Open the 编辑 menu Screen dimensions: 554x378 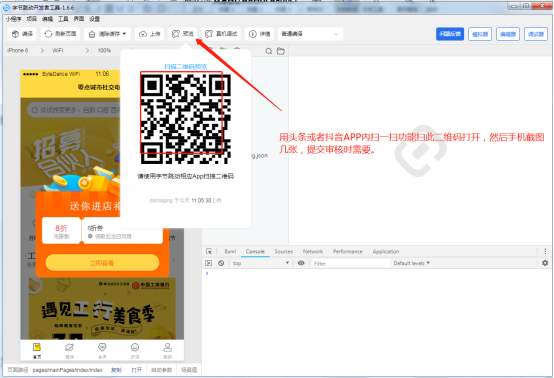point(47,19)
